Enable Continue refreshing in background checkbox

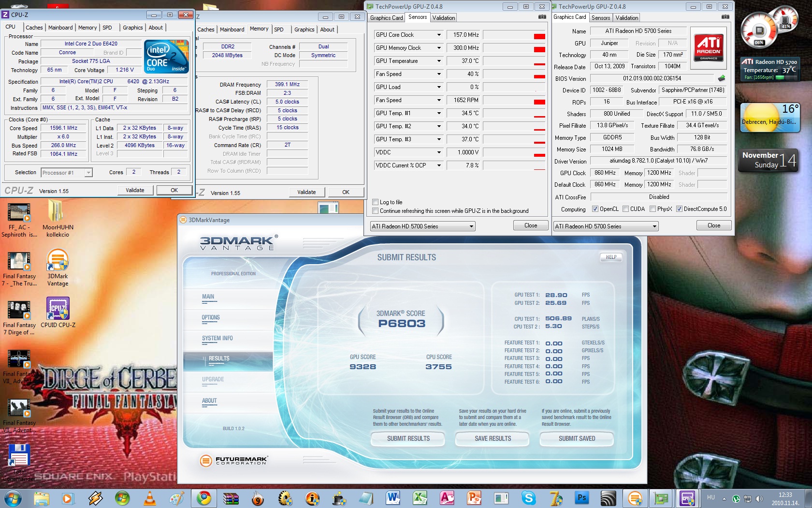click(376, 211)
